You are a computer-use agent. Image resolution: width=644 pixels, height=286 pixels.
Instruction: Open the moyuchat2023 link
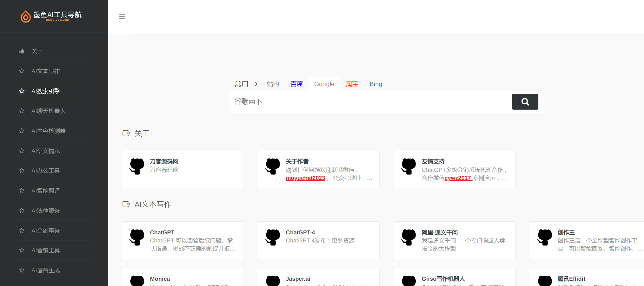click(x=305, y=178)
